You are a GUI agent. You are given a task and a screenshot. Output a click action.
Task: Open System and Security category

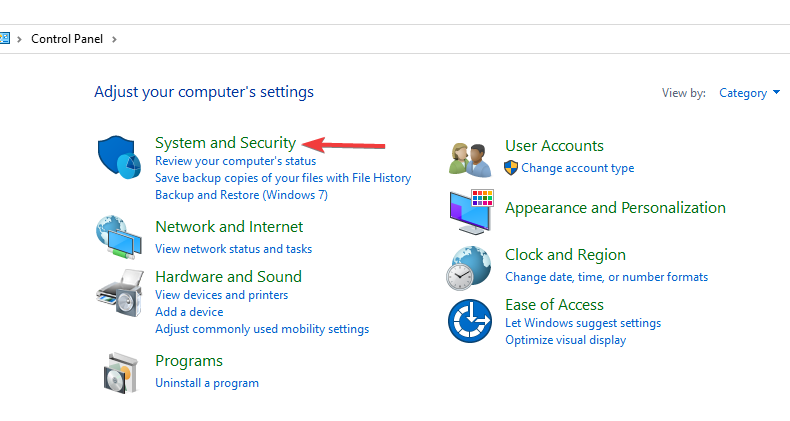click(x=225, y=143)
